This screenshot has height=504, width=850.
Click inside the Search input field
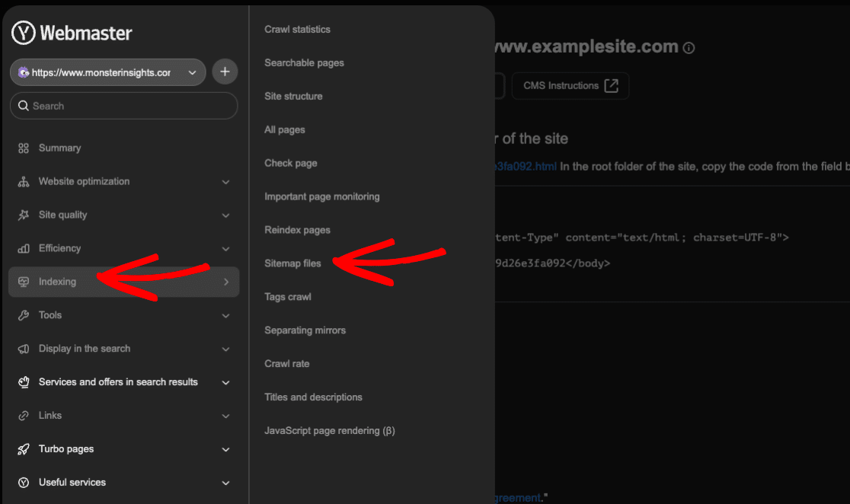coord(123,105)
